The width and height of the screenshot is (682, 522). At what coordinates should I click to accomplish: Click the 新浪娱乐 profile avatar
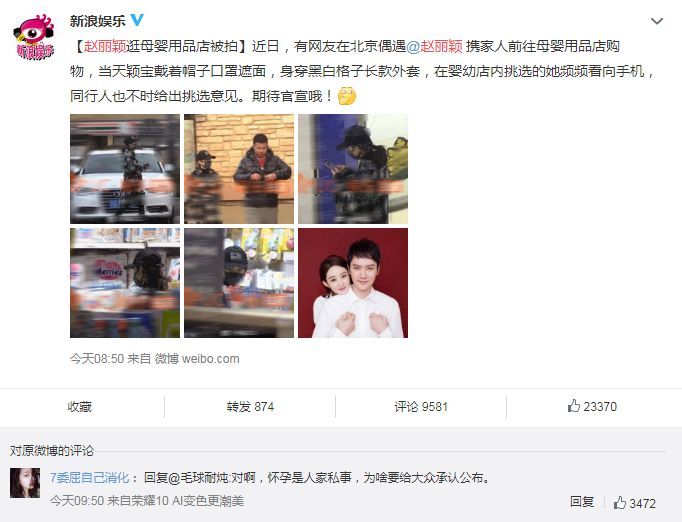[x=34, y=37]
